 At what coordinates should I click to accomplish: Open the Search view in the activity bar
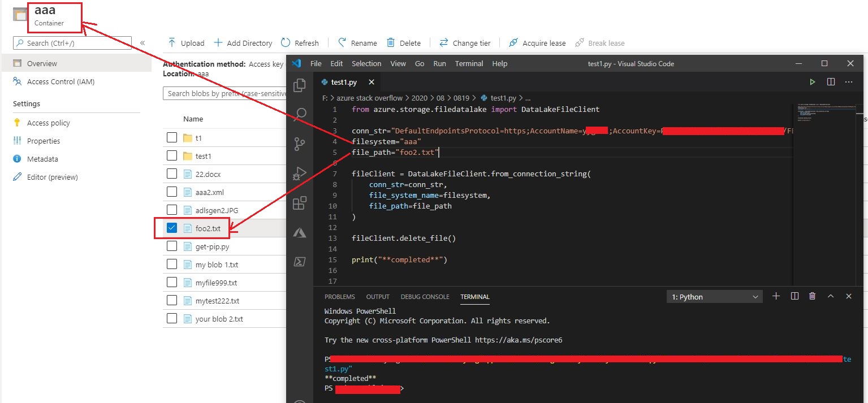pyautogui.click(x=299, y=114)
